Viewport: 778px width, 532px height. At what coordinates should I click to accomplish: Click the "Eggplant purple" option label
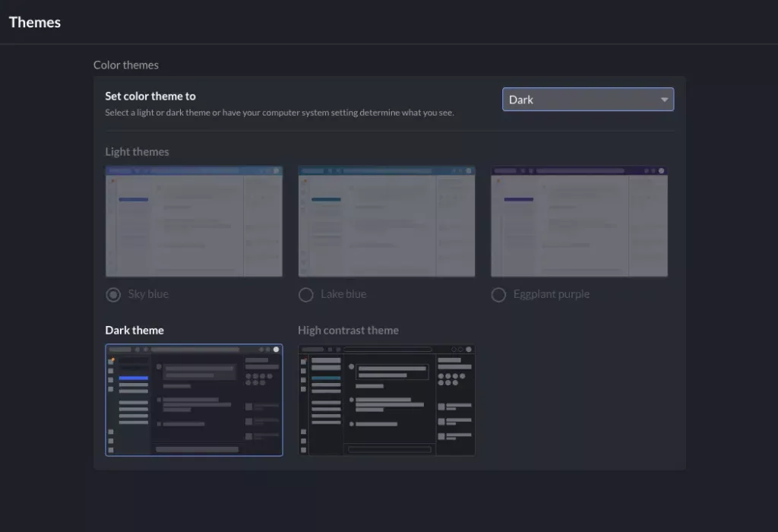tap(551, 294)
